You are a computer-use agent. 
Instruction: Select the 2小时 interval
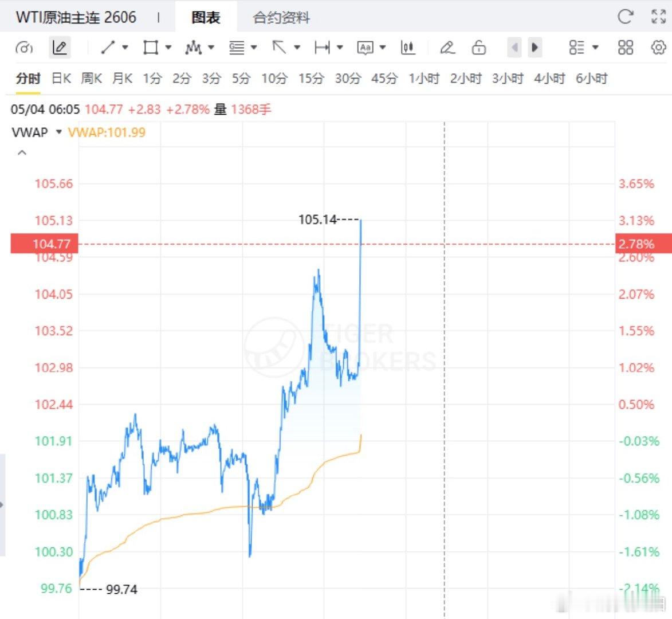(466, 79)
